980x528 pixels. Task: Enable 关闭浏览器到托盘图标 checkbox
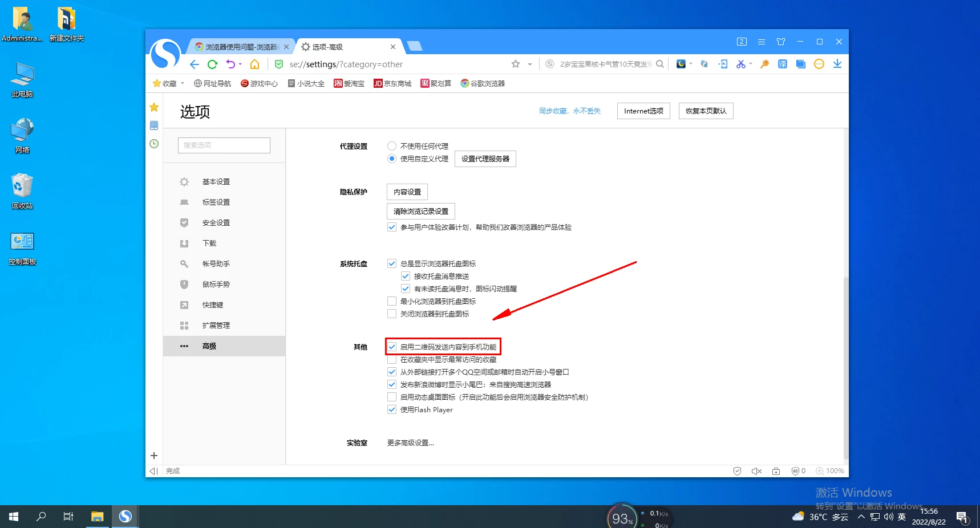pos(392,314)
